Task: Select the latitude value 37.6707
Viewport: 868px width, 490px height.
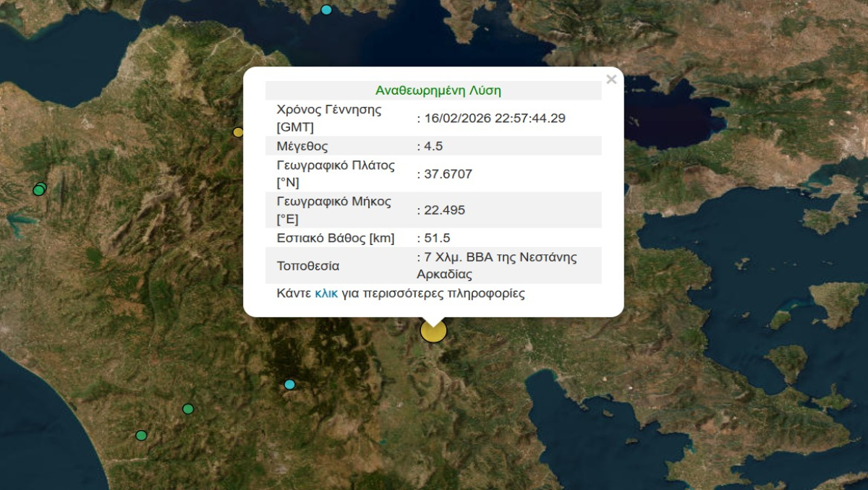Action: [444, 174]
